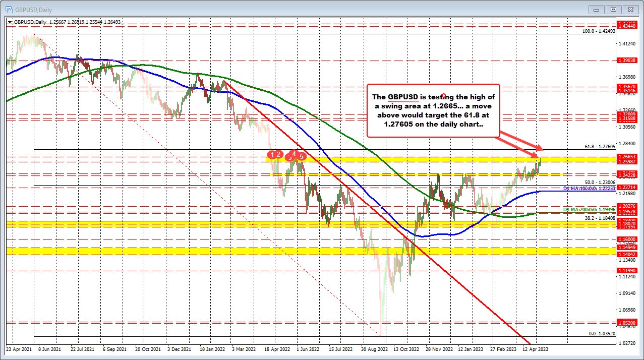Select the '0.0 - 1.03520' Fibonacci label
Viewport: 644px width, 360px height.
click(x=601, y=333)
